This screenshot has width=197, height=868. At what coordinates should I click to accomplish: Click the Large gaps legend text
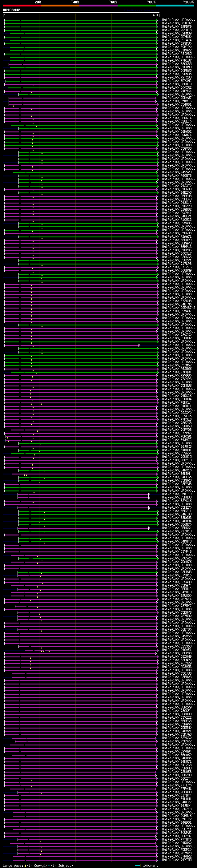pos(38,866)
